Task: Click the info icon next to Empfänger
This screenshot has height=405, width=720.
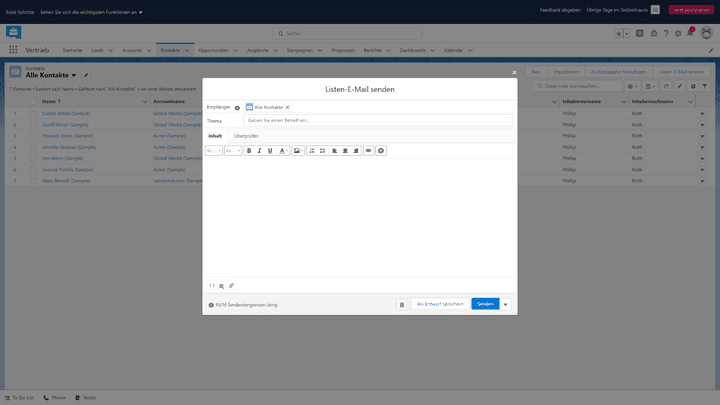Action: coord(237,108)
